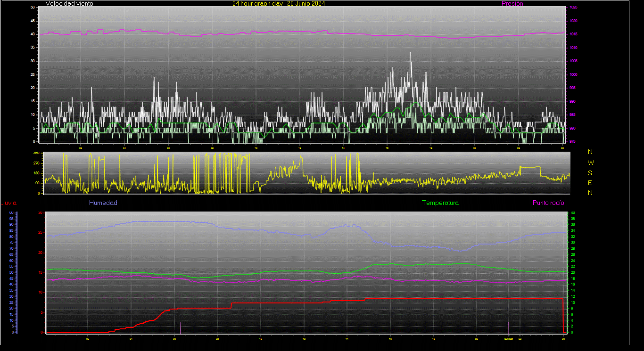Click the 'Velocidad viento' chart title

click(x=69, y=3)
